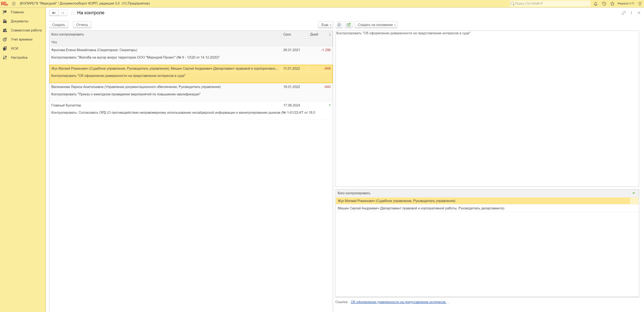Click the green plus table icon button
The width and height of the screenshot is (644, 312).
click(348, 25)
